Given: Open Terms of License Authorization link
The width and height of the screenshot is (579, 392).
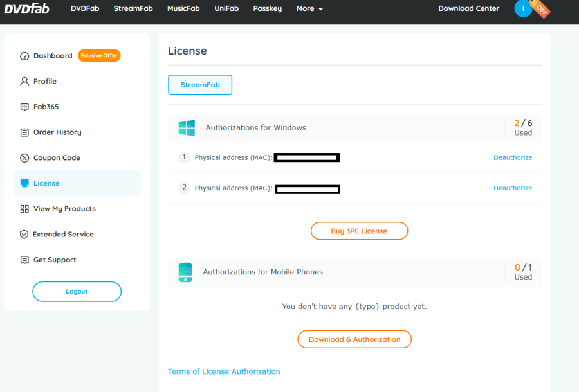Looking at the screenshot, I should click(x=224, y=371).
